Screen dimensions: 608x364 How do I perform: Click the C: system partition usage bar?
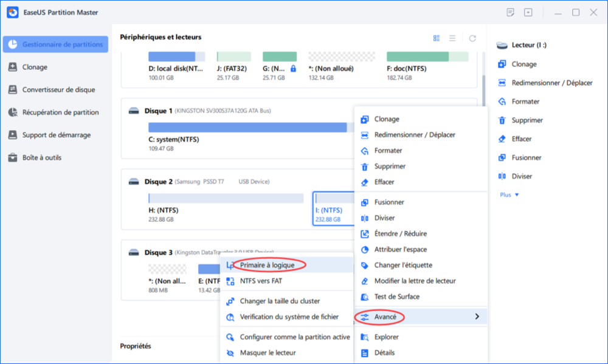tap(247, 128)
